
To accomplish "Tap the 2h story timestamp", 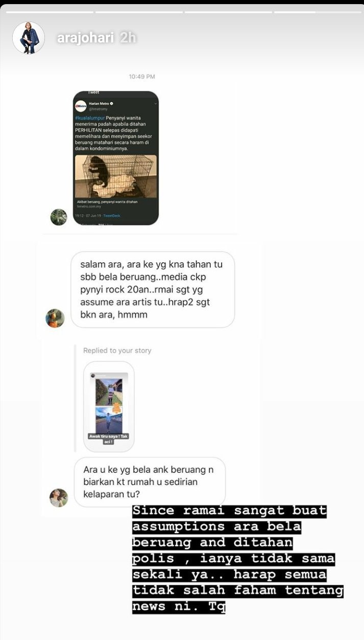I will (x=128, y=38).
